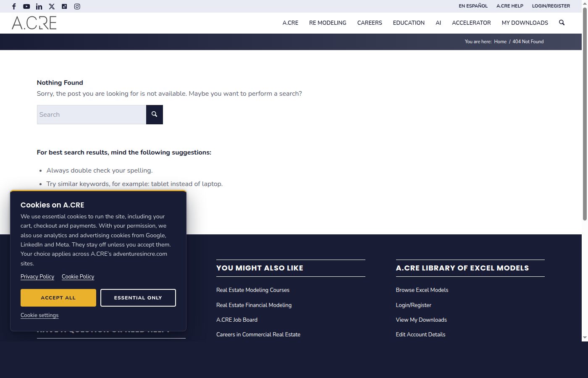588x378 pixels.
Task: Open the YouTube channel icon
Action: tap(26, 6)
